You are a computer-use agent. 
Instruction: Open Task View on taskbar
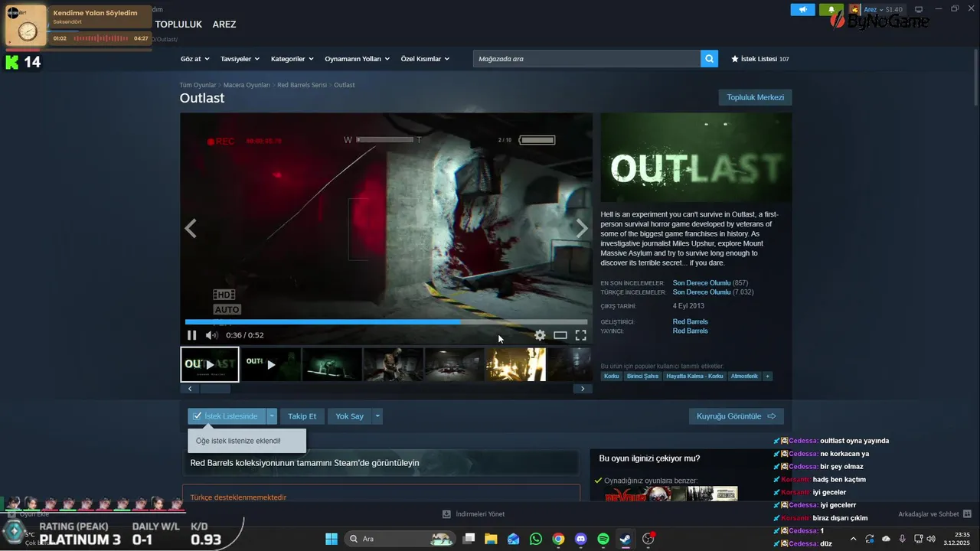click(469, 539)
